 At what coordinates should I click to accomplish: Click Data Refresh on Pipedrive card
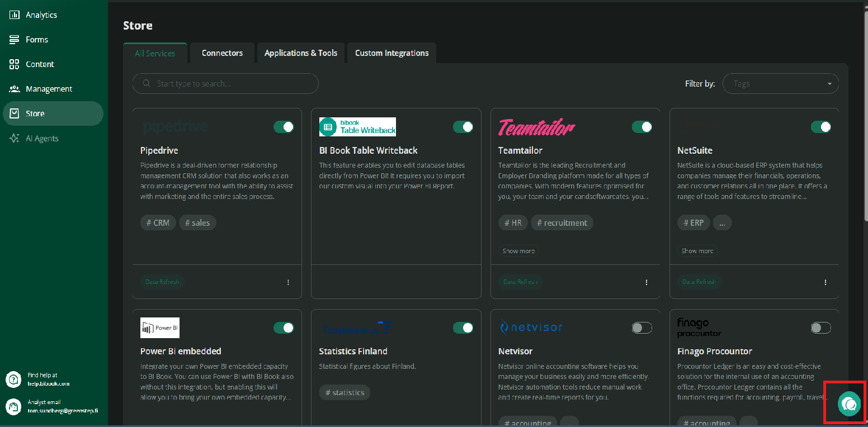(x=163, y=282)
